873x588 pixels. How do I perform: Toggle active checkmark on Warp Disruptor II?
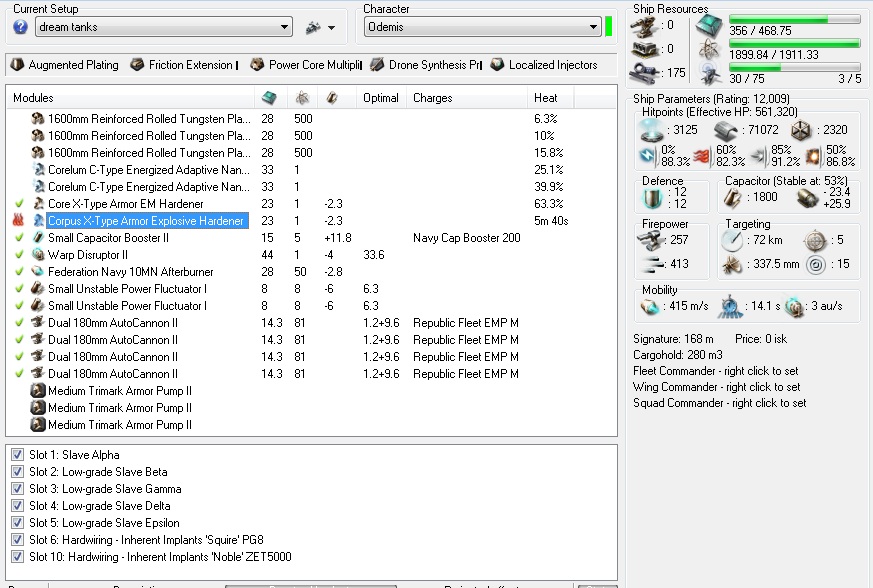click(x=19, y=254)
